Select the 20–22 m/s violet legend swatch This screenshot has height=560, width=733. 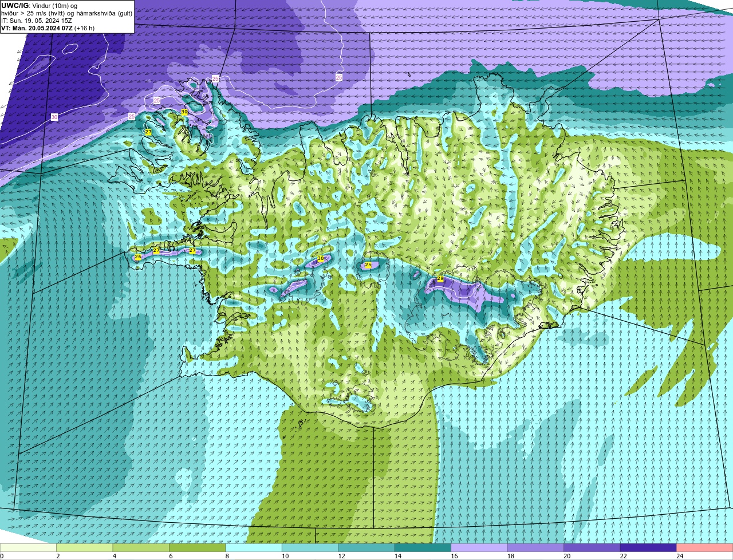[593, 548]
